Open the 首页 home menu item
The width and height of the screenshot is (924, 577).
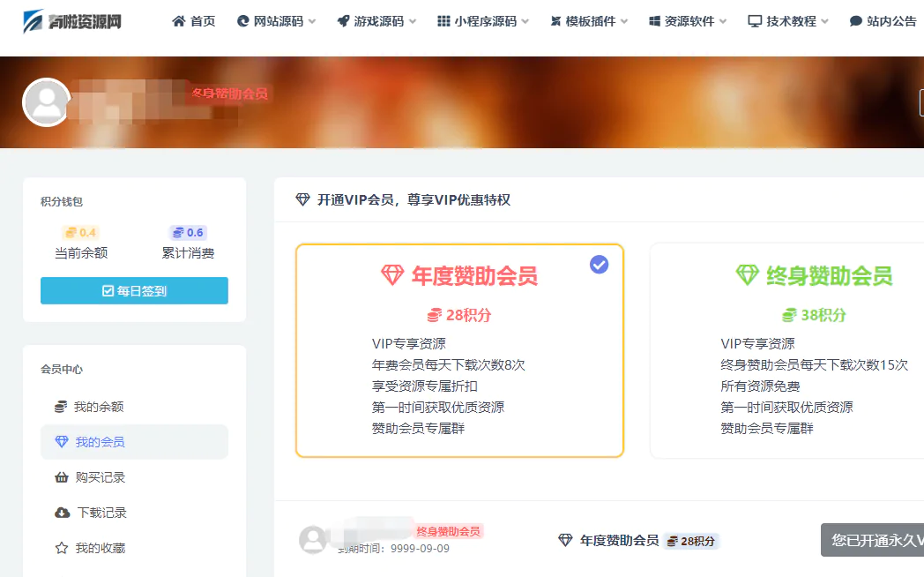(194, 21)
